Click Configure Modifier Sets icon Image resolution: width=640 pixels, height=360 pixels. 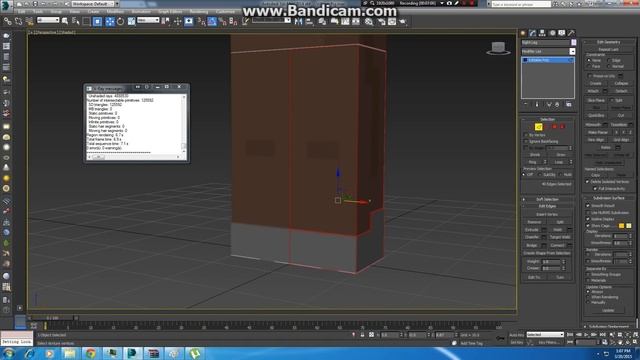pos(569,104)
